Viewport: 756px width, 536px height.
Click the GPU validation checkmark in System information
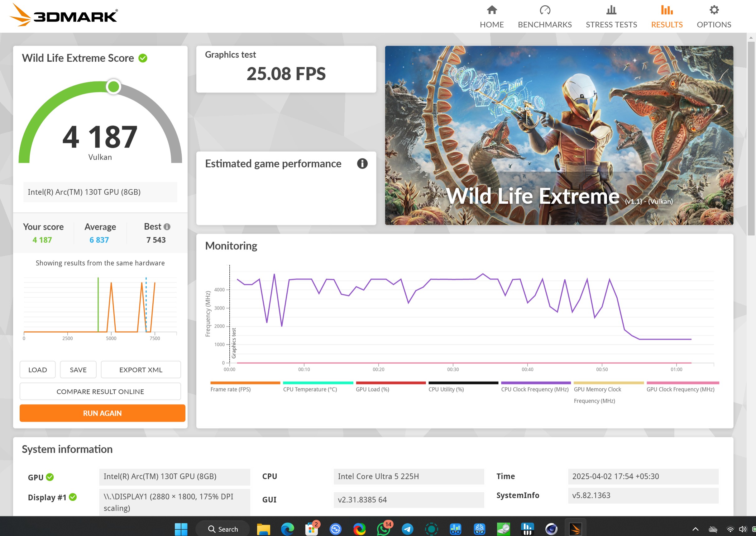pyautogui.click(x=50, y=477)
